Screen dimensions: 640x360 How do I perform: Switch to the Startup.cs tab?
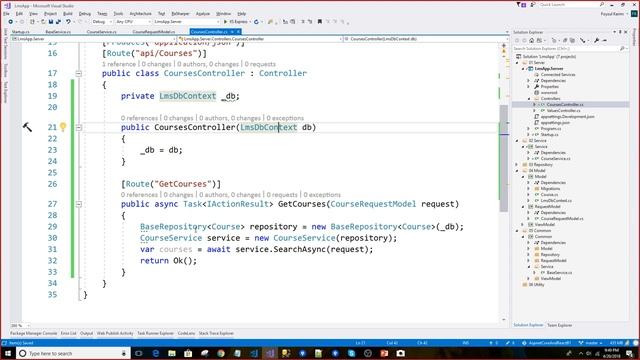(x=20, y=31)
